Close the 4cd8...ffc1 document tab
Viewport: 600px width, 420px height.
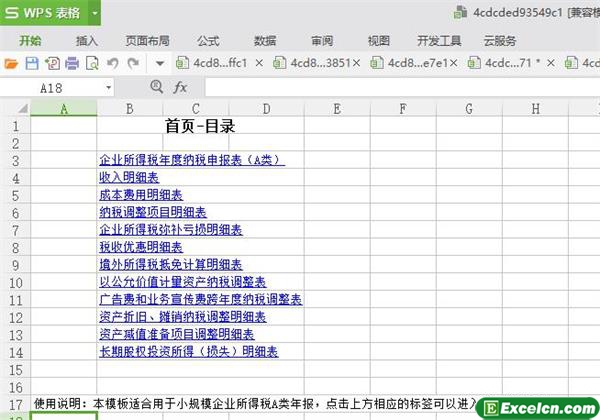click(259, 63)
